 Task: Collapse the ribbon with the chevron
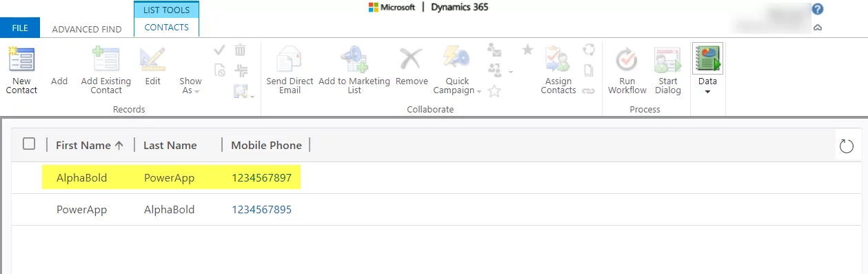coord(818,28)
